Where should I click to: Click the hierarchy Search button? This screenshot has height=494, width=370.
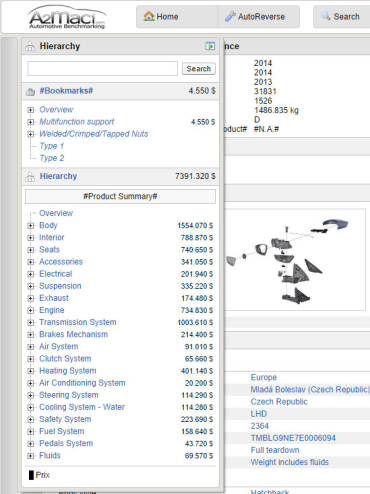click(x=199, y=69)
